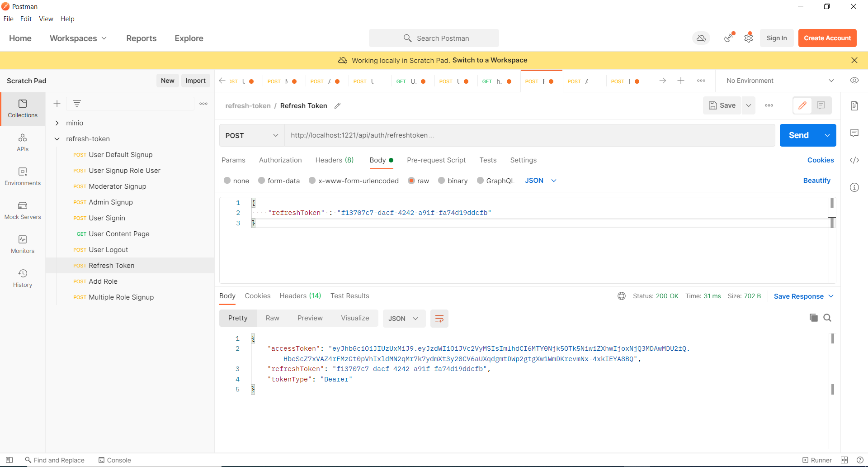Open the response Headers (14) tab
Image resolution: width=868 pixels, height=467 pixels.
[x=300, y=296]
